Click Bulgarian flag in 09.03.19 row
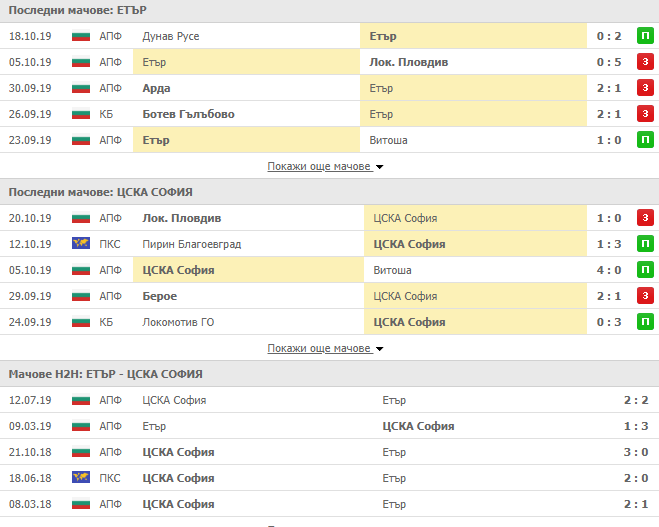Screen dimensions: 659x527 coord(81,426)
